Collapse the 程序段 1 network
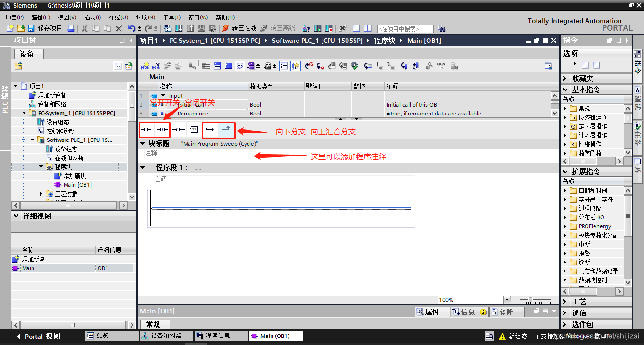Image resolution: width=644 pixels, height=345 pixels. pos(142,167)
